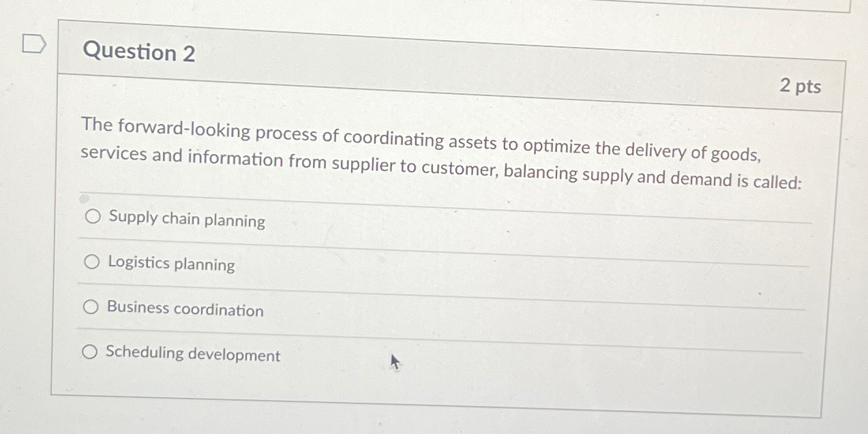
Task: Choose the "Business coordination" option
Action: (x=91, y=307)
